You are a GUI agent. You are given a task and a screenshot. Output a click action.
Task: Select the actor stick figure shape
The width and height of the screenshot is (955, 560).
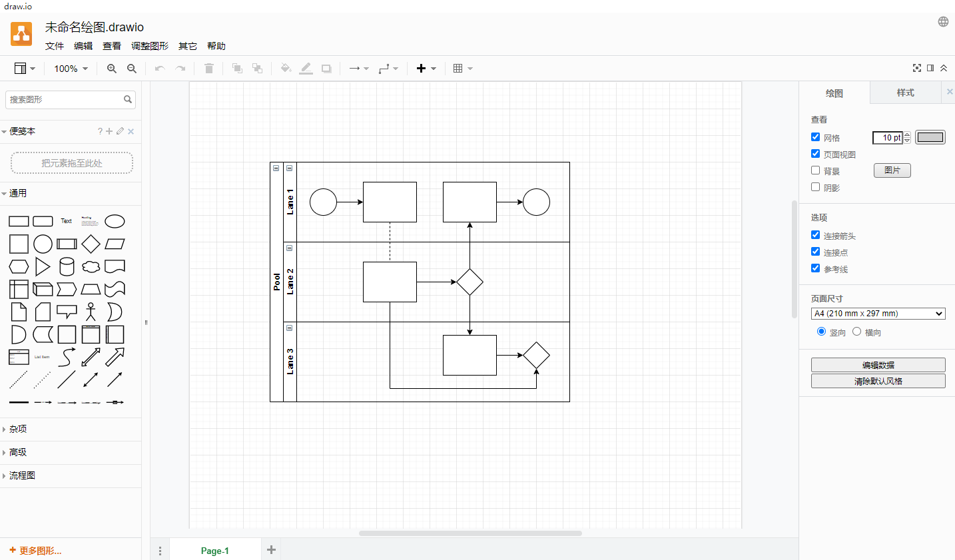coord(91,312)
